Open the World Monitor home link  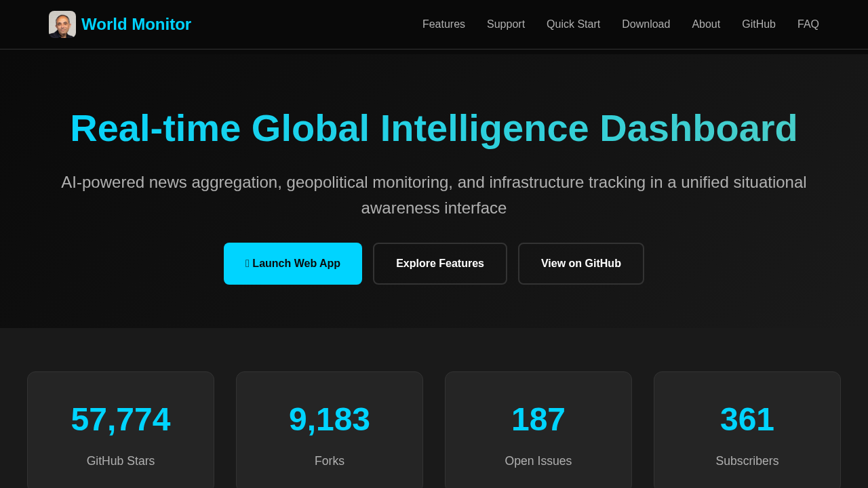[x=120, y=24]
